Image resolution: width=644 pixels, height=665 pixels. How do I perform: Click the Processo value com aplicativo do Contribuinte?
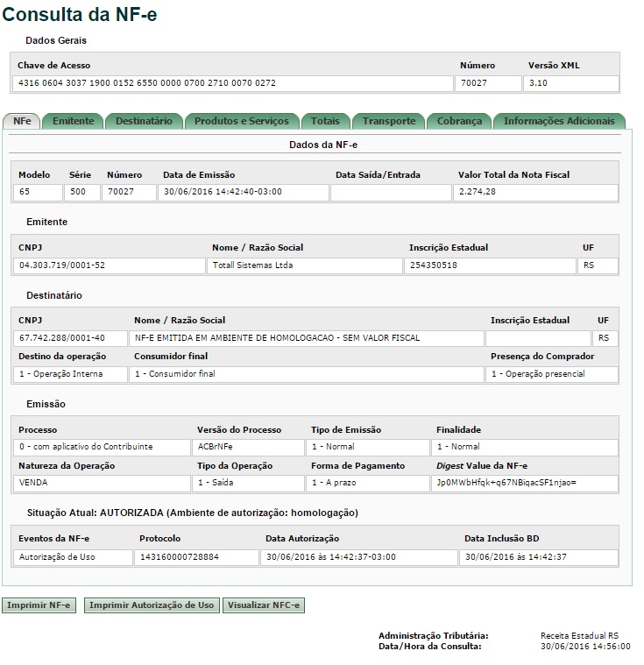(x=102, y=447)
